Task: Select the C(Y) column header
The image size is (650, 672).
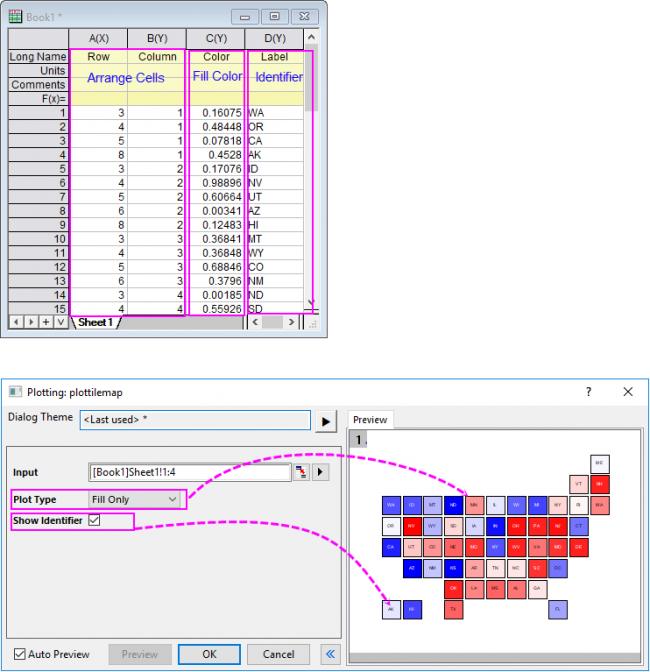Action: coord(215,38)
